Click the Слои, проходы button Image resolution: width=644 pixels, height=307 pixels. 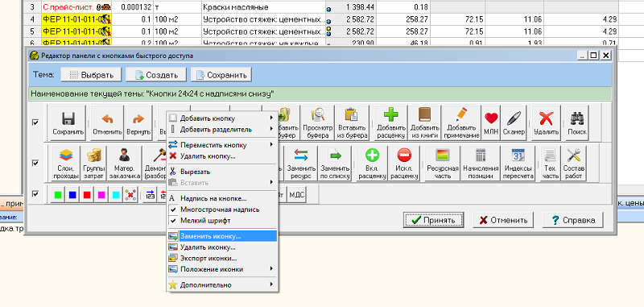66,163
